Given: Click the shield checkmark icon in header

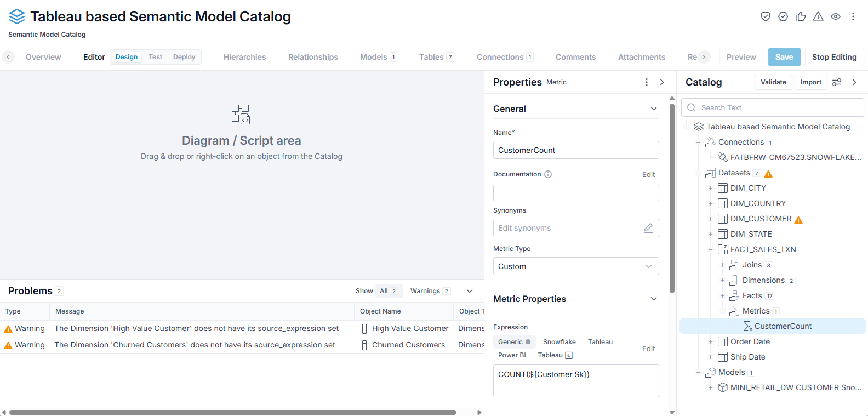Looking at the screenshot, I should click(766, 16).
